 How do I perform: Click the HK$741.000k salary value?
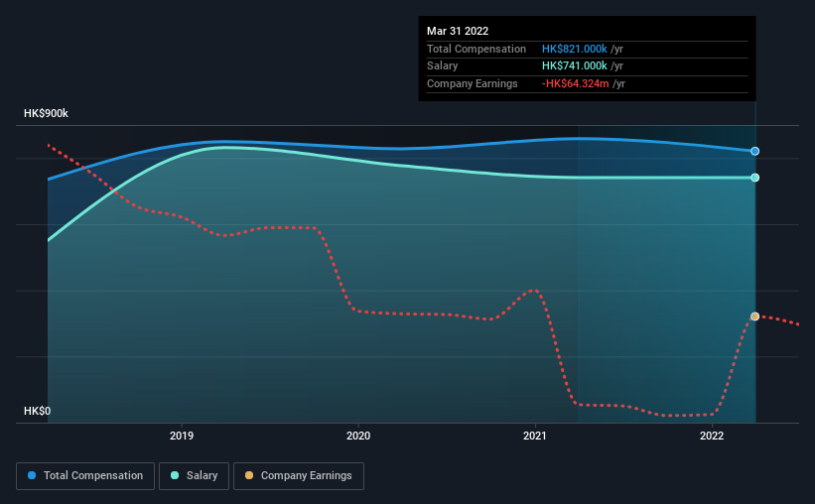(575, 66)
